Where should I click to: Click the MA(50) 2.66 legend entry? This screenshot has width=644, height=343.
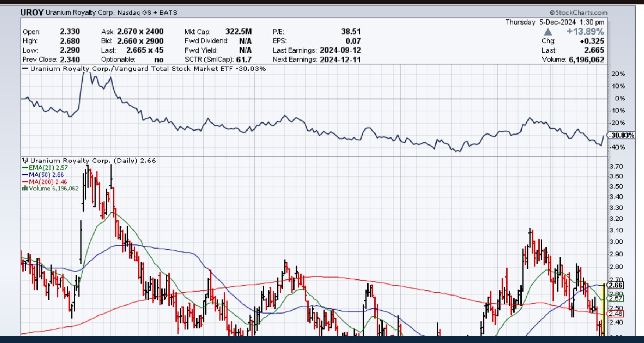click(43, 175)
